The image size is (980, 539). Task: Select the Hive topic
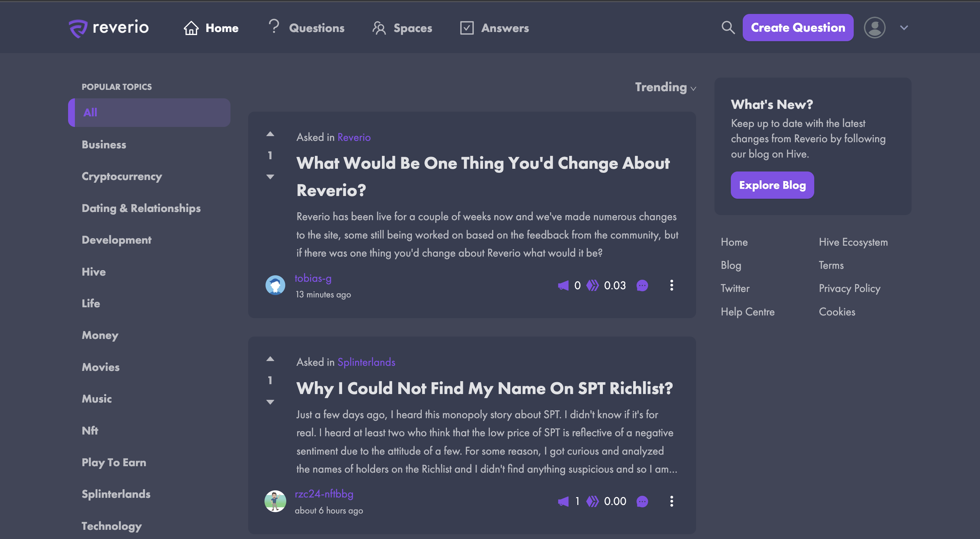click(x=94, y=272)
